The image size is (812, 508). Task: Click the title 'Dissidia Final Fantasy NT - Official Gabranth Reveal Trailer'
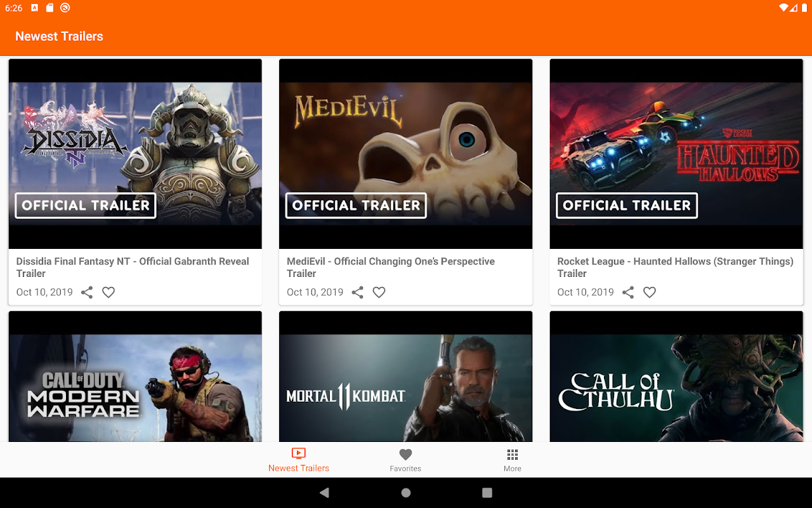pyautogui.click(x=133, y=267)
